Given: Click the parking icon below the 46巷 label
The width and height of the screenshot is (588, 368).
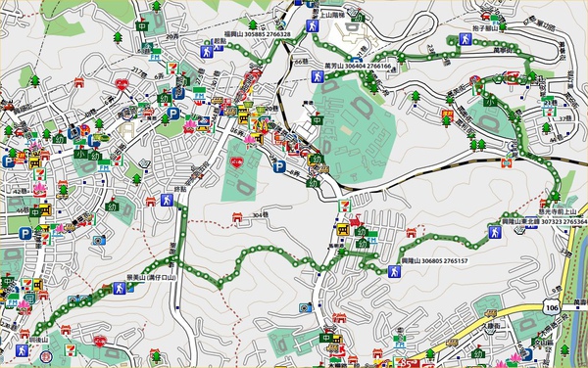Looking at the screenshot, I should pyautogui.click(x=25, y=234).
